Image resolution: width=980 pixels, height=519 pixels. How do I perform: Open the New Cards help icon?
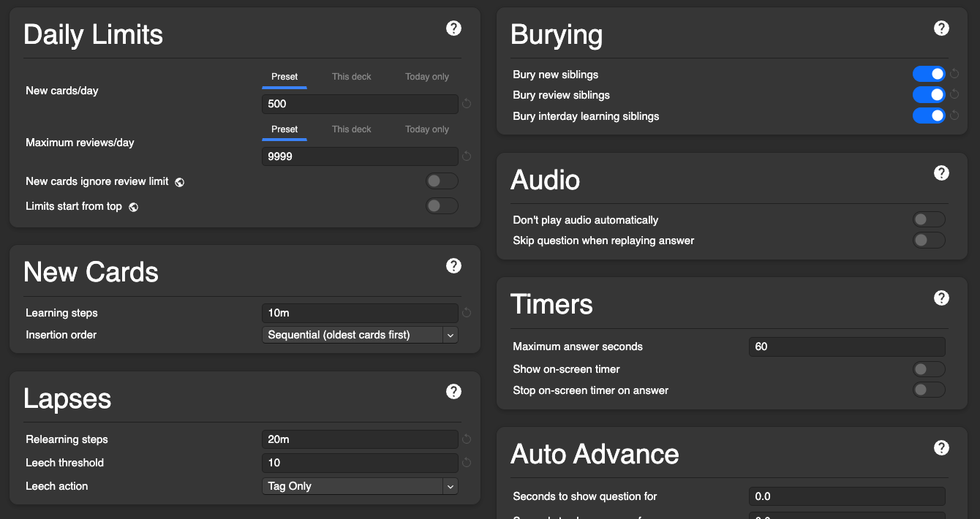tap(453, 265)
